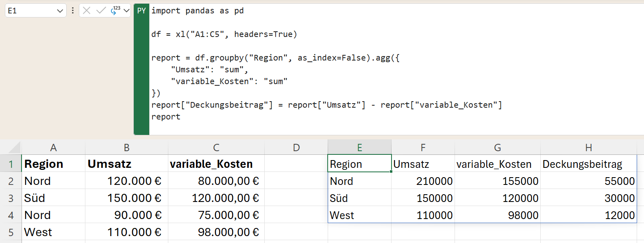
Task: Select the West cell in column A
Action: pyautogui.click(x=53, y=232)
